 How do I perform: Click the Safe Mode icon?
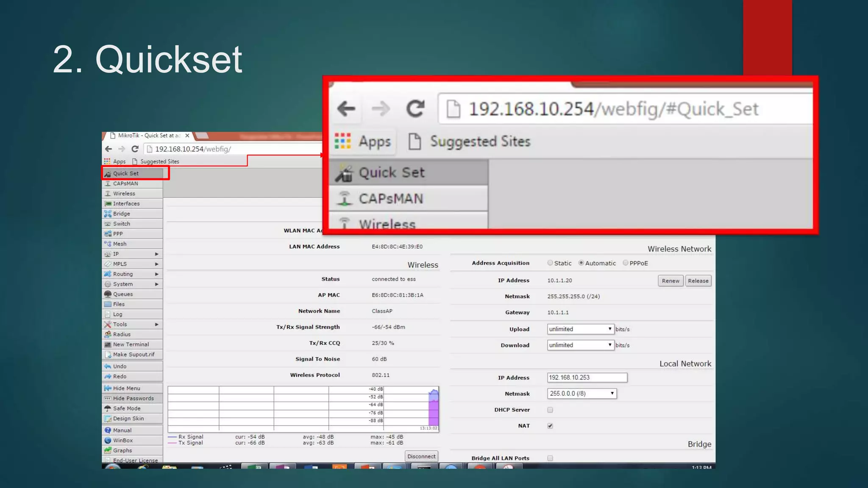[x=108, y=408]
